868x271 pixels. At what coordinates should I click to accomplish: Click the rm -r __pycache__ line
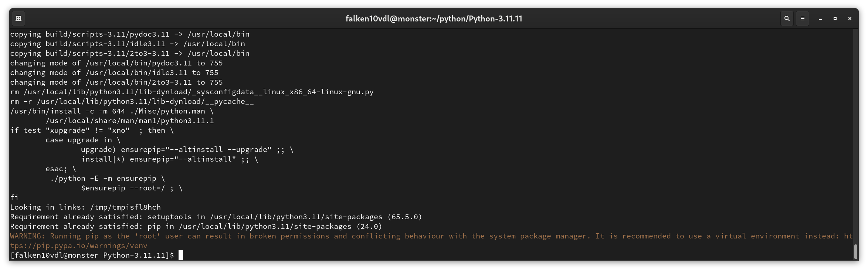click(x=132, y=101)
